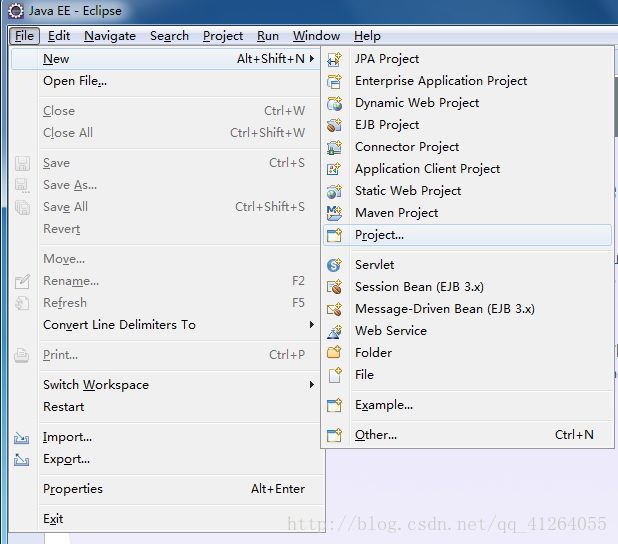Expand Convert Line Delimiters To submenu arrow
The image size is (618, 544).
312,324
